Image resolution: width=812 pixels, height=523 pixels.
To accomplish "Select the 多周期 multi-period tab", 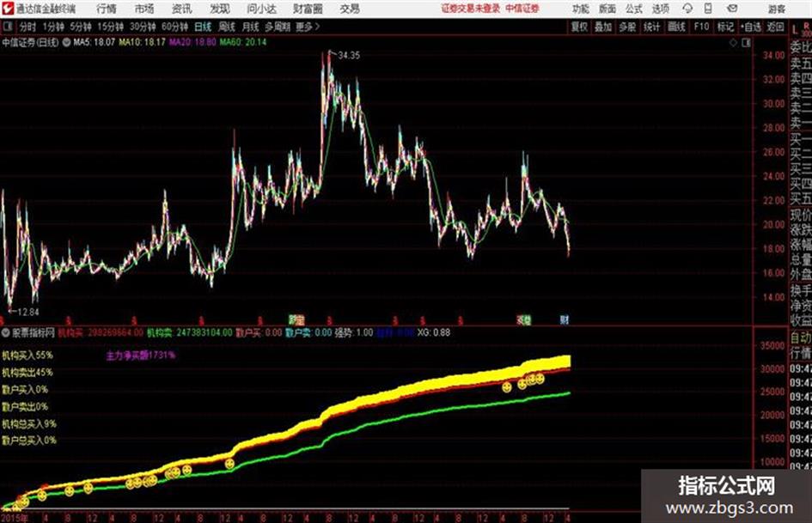I will [x=277, y=27].
